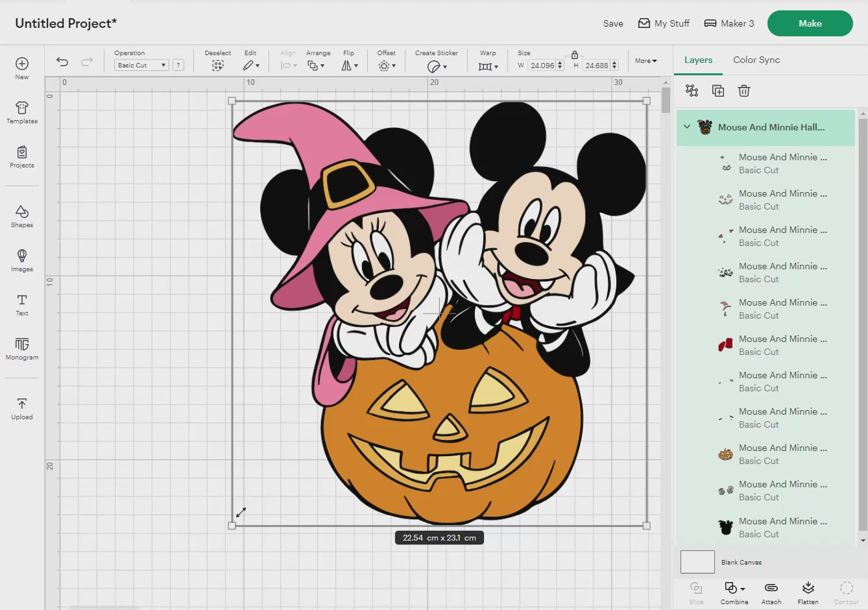The width and height of the screenshot is (868, 610).
Task: Select the pink witch hat layer
Action: [766, 309]
